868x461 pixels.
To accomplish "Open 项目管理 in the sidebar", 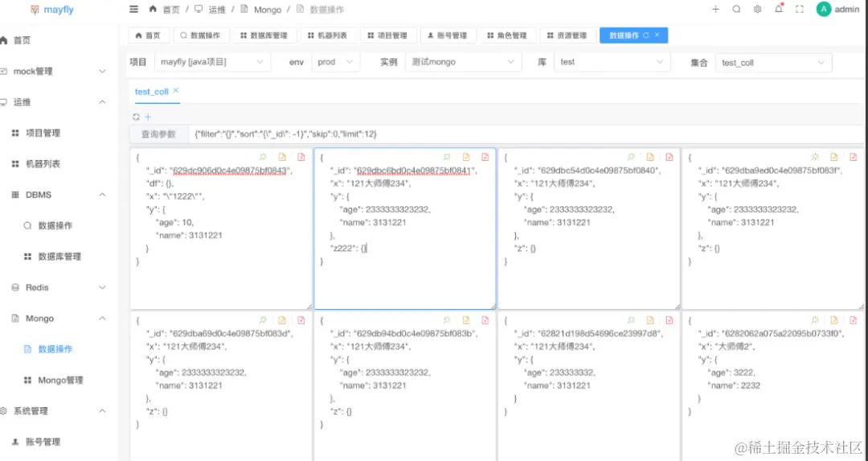I will pyautogui.click(x=43, y=133).
